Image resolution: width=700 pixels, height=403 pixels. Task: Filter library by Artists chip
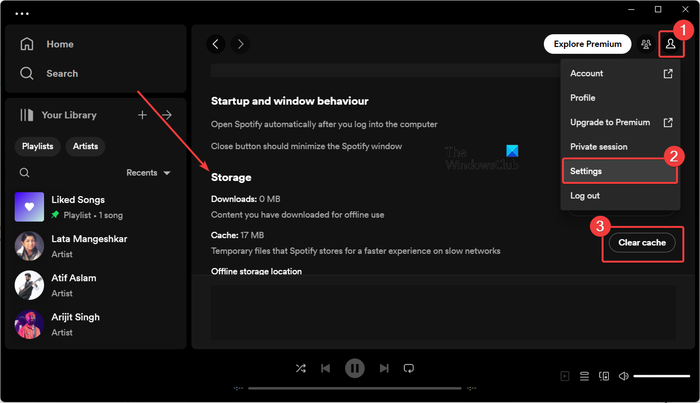coord(85,146)
